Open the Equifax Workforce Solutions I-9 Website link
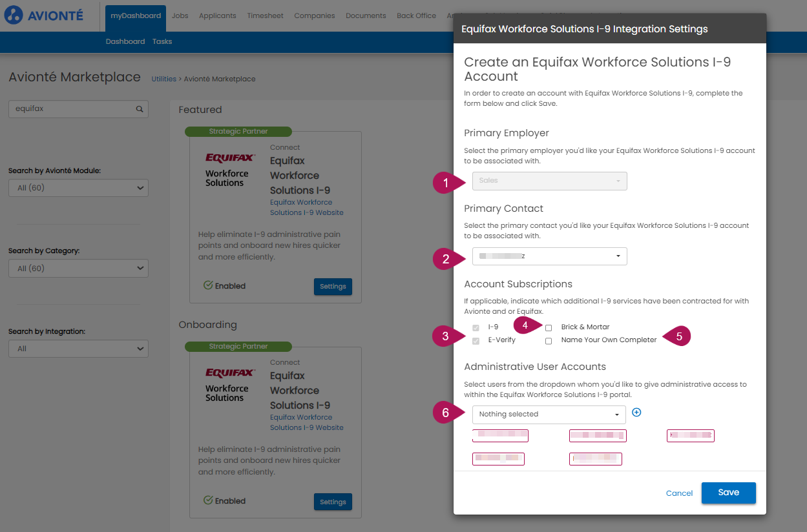This screenshot has height=532, width=807. tap(301, 207)
